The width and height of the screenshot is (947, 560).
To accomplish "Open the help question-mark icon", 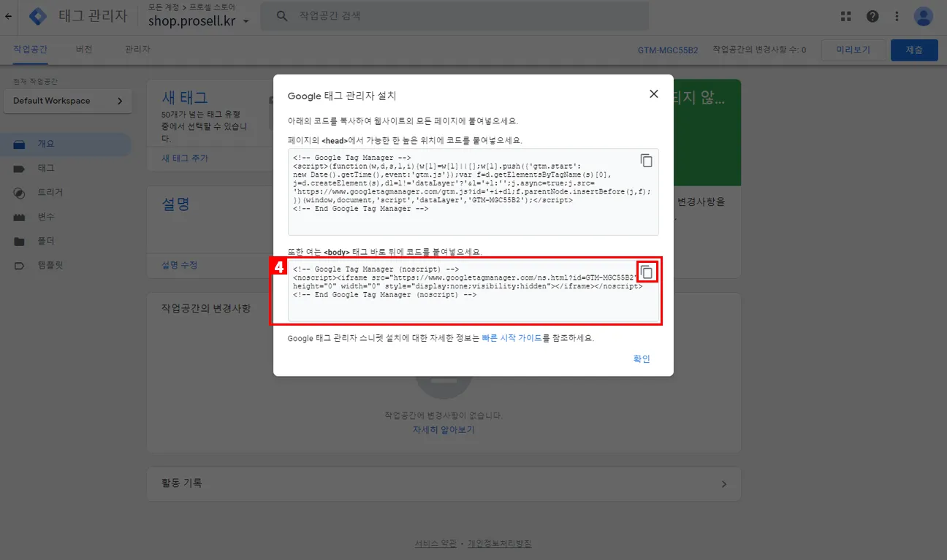I will (x=872, y=16).
